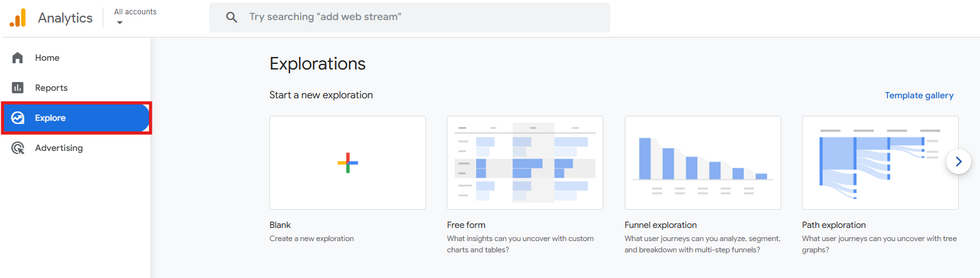Screen dimensions: 980x278
Task: Click the search magnifier icon
Action: point(231,18)
